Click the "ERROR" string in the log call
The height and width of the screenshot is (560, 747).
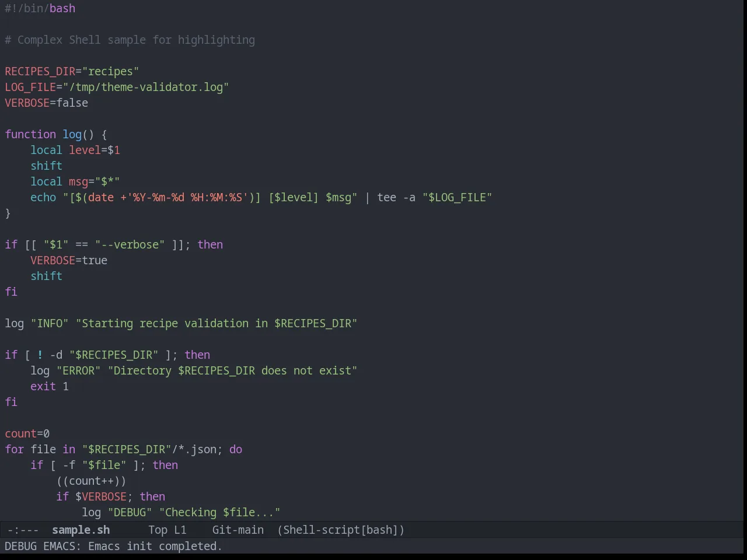coord(78,370)
